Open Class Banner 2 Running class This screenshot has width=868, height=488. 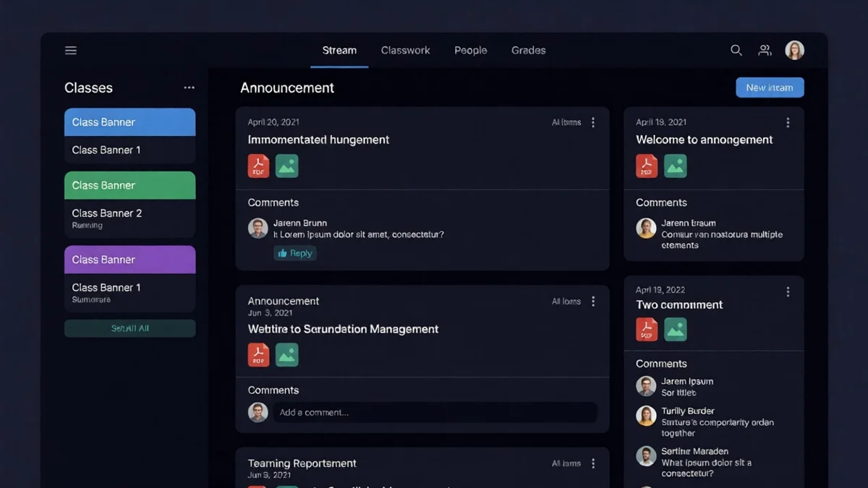pyautogui.click(x=130, y=218)
